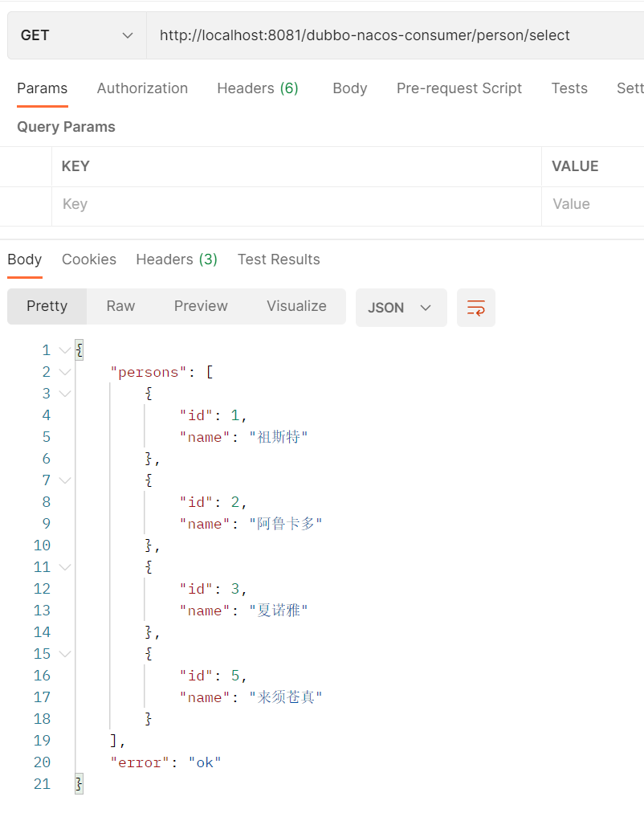
Task: Open response Cookies tab
Action: tap(89, 259)
